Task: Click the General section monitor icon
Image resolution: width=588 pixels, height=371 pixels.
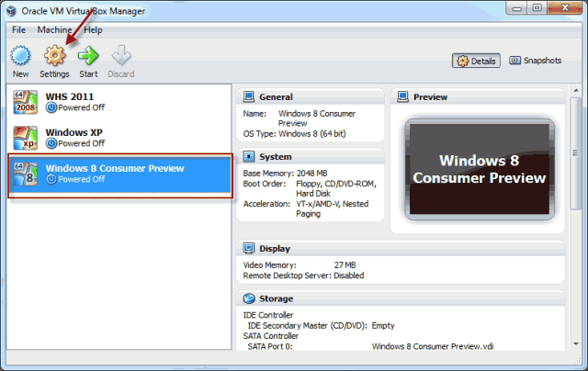Action: pos(248,96)
